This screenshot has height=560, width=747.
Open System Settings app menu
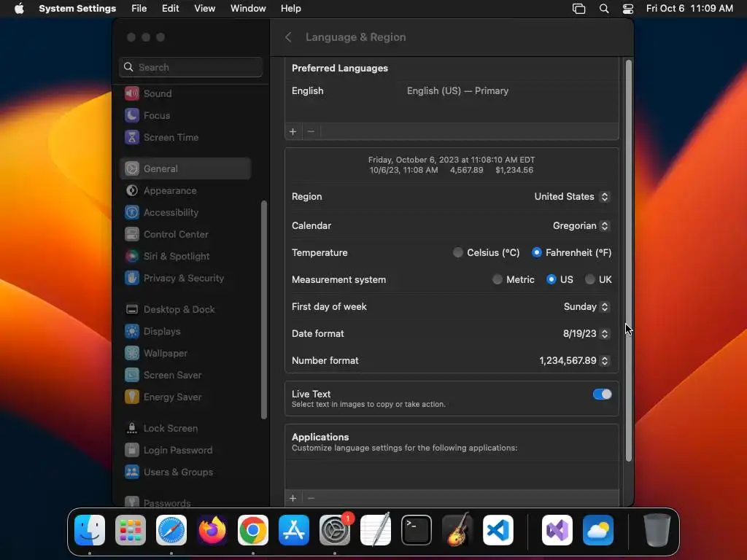coord(77,9)
